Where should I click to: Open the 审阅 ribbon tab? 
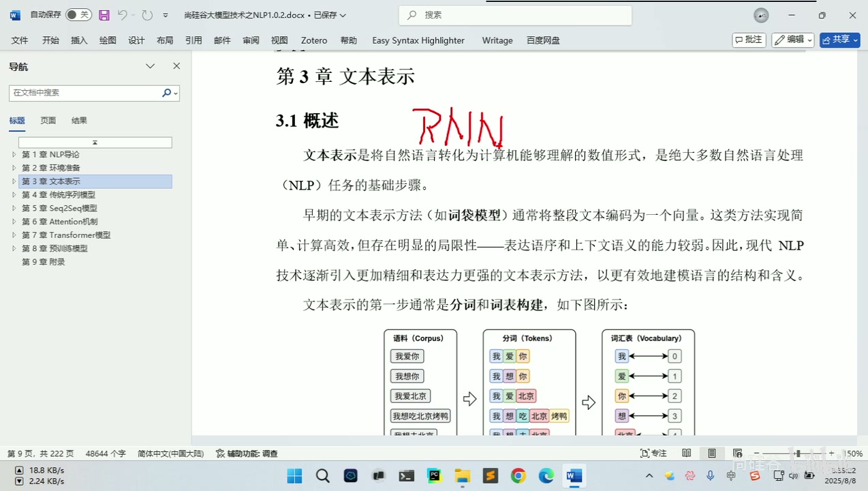[x=251, y=40]
